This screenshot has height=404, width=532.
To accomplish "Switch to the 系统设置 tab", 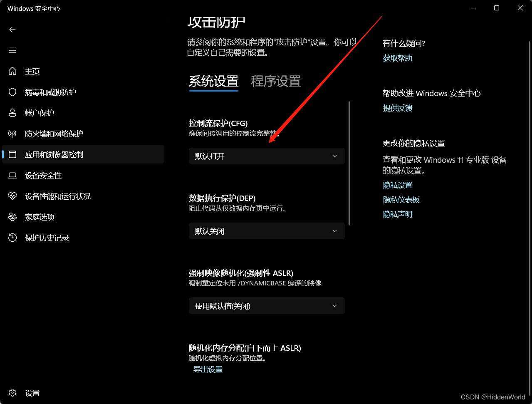I will [214, 81].
